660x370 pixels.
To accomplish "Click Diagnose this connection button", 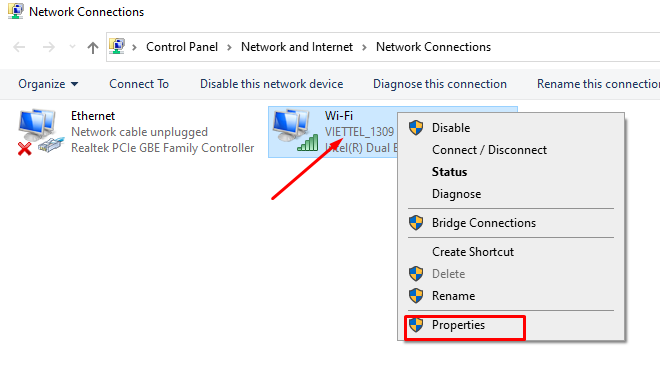I will pyautogui.click(x=440, y=84).
